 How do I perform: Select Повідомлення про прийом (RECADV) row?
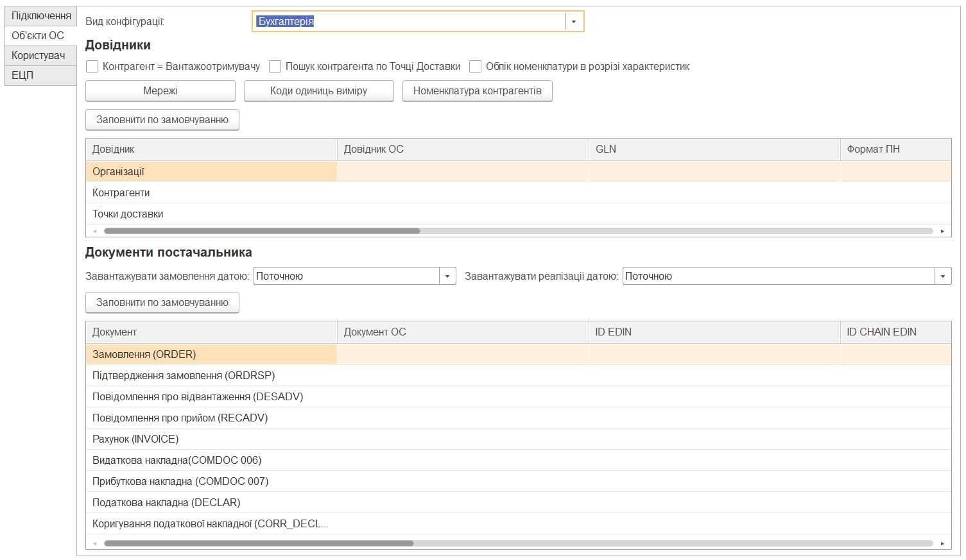[518, 418]
